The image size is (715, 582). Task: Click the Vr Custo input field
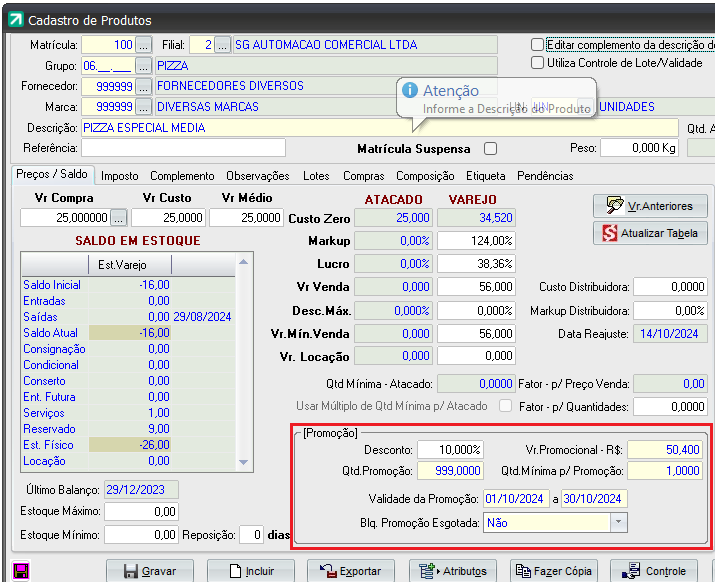[x=169, y=218]
